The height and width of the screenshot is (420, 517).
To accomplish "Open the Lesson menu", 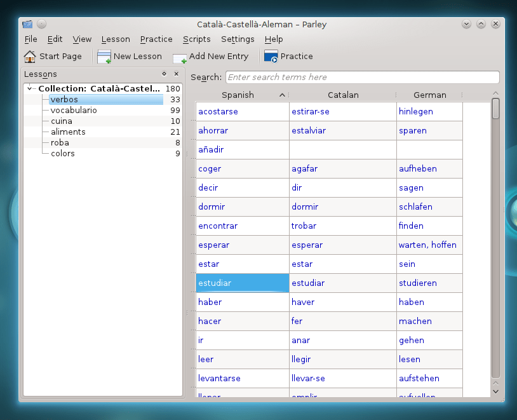I will (x=116, y=39).
